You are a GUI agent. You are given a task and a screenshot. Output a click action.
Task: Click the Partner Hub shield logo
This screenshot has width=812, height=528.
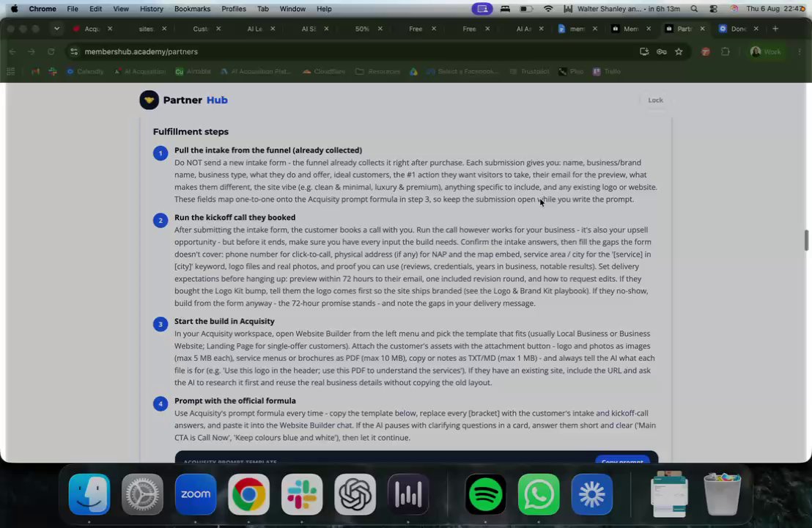(150, 100)
